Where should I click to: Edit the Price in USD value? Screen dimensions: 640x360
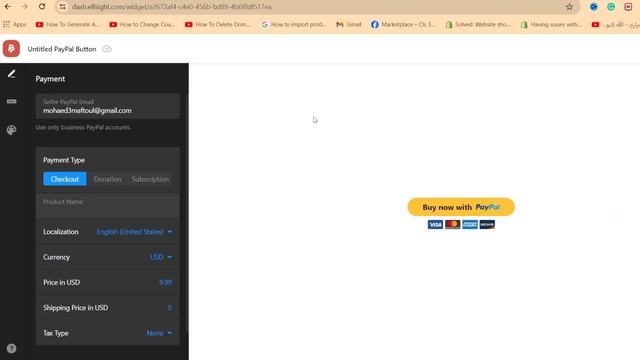[x=165, y=282]
